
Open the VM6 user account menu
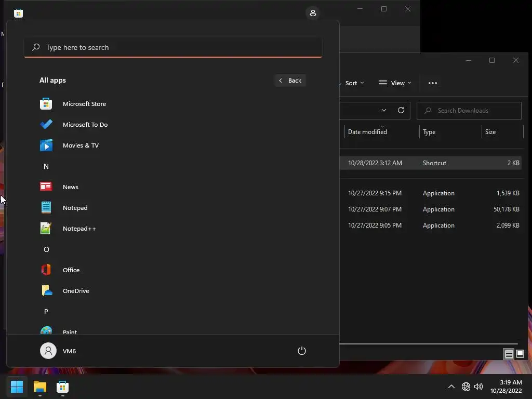58,351
